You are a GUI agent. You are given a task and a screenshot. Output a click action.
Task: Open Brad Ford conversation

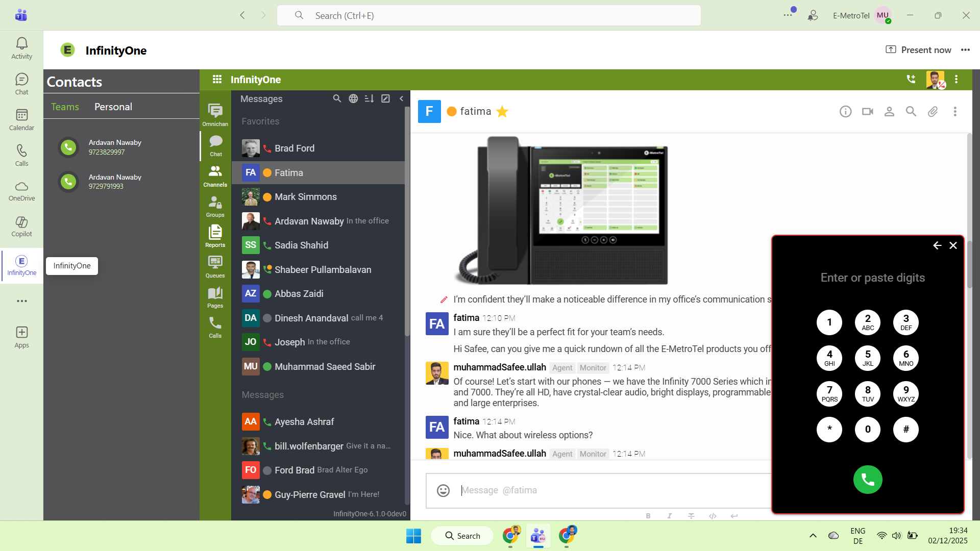(x=318, y=148)
